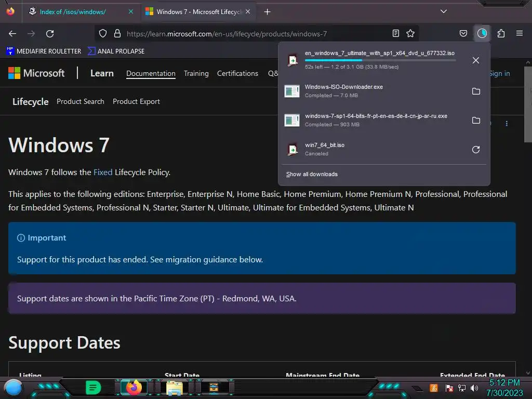The height and width of the screenshot is (399, 532).
Task: Bookmark this page with the star icon
Action: click(x=410, y=33)
